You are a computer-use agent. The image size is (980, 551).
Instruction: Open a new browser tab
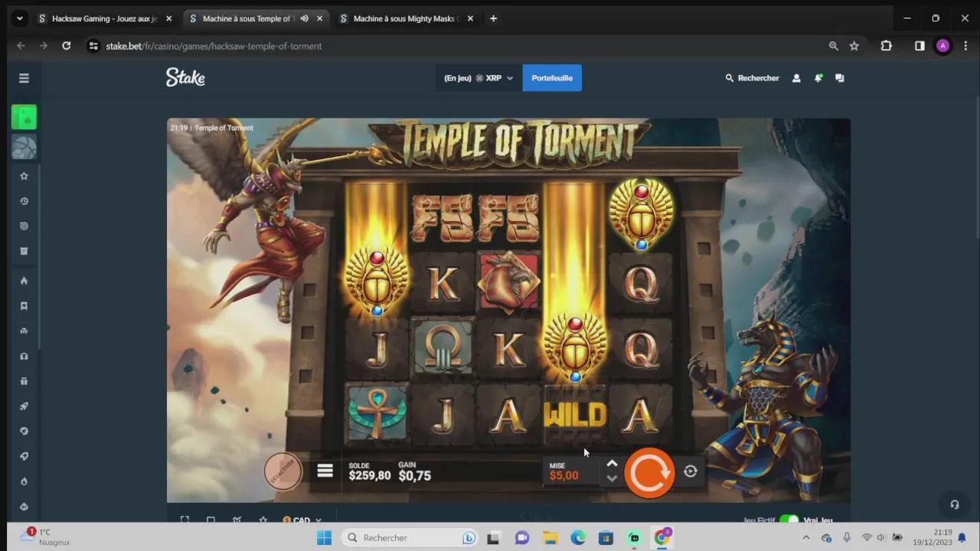(x=493, y=18)
